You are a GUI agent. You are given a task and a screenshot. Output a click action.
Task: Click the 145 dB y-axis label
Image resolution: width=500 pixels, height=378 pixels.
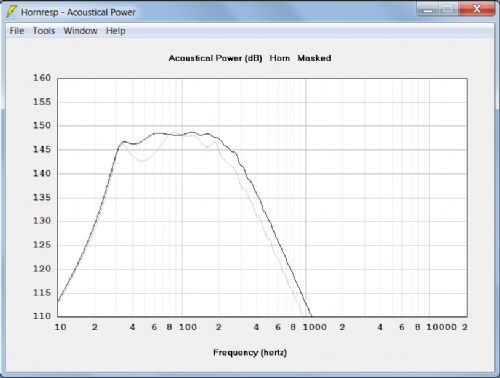point(42,149)
